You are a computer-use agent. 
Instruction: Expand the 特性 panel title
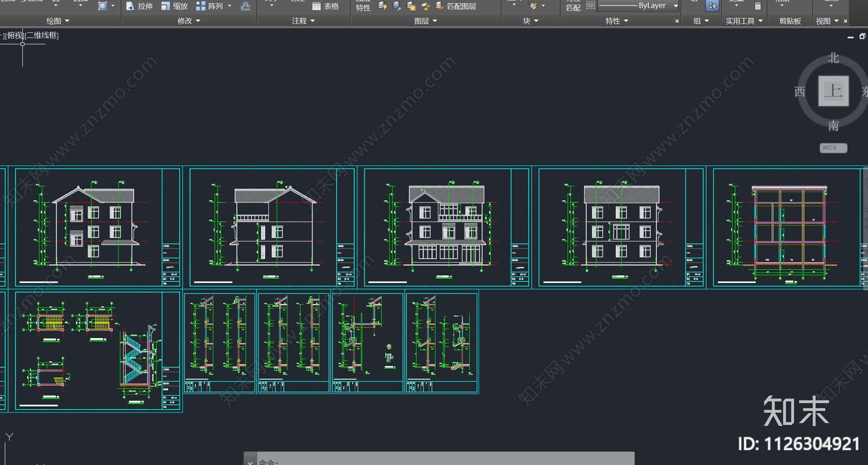[617, 21]
